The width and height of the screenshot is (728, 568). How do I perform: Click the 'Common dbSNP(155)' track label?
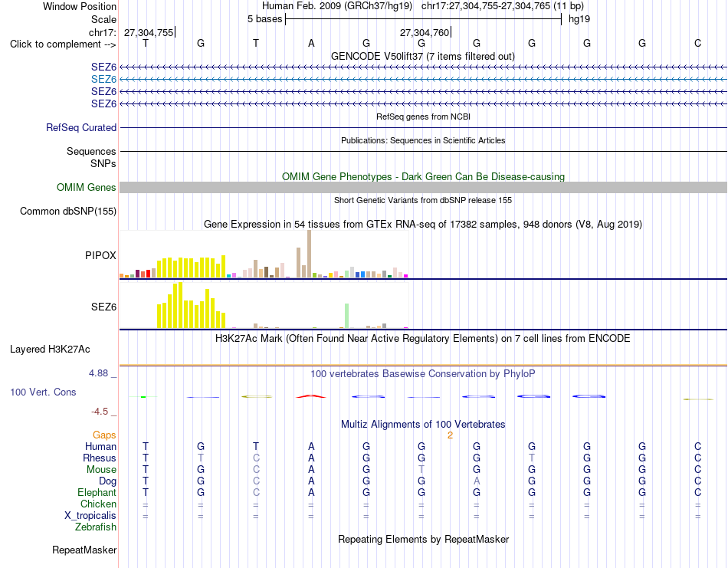pos(68,212)
